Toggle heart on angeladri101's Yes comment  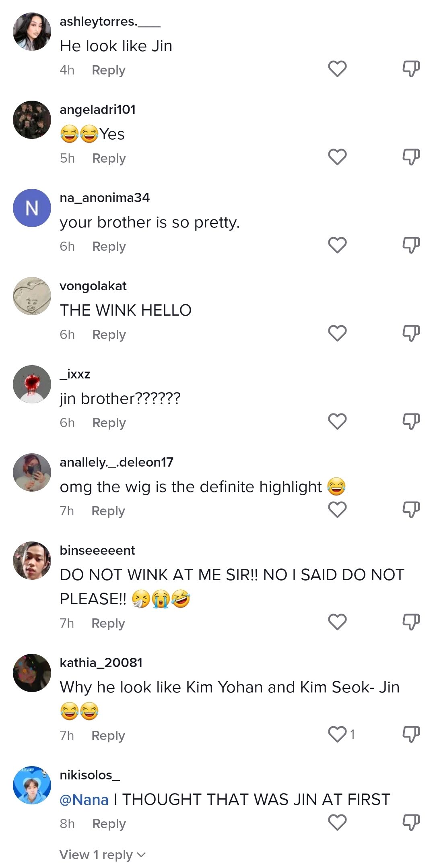click(x=337, y=157)
